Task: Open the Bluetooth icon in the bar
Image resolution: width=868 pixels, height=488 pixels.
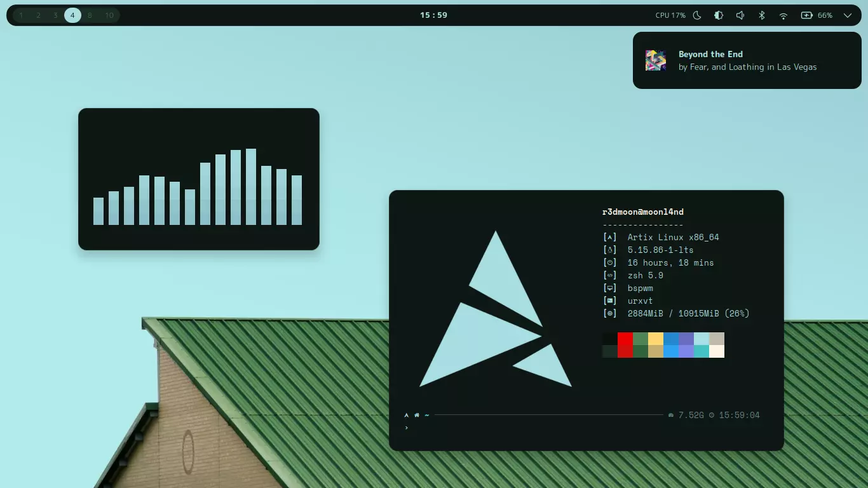Action: [762, 15]
